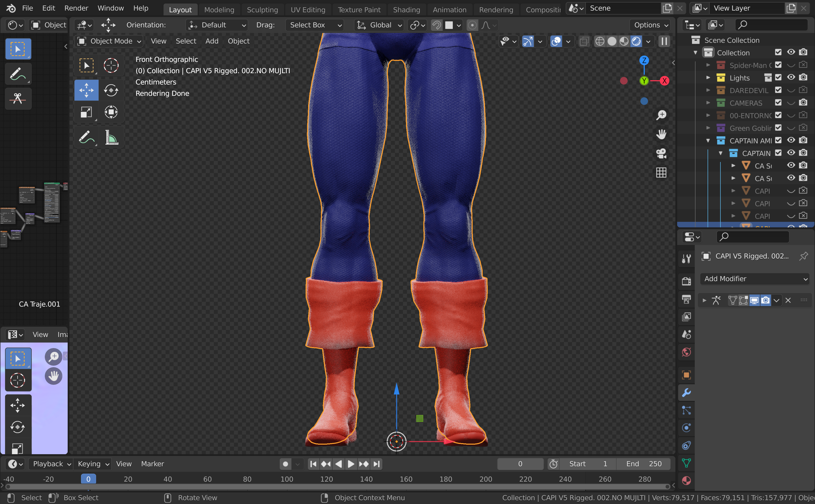Toggle camera view icon
The width and height of the screenshot is (815, 504).
click(x=661, y=154)
